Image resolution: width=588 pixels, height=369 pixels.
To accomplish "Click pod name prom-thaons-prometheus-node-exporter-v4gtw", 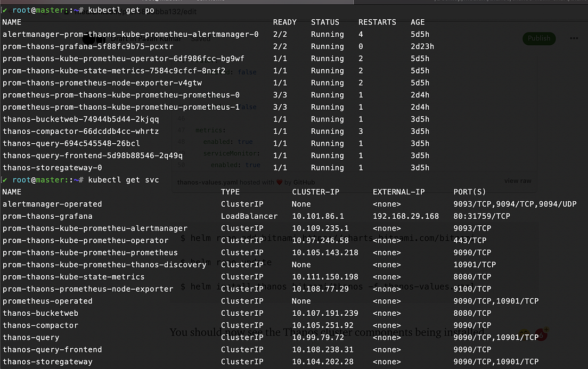I will [102, 83].
